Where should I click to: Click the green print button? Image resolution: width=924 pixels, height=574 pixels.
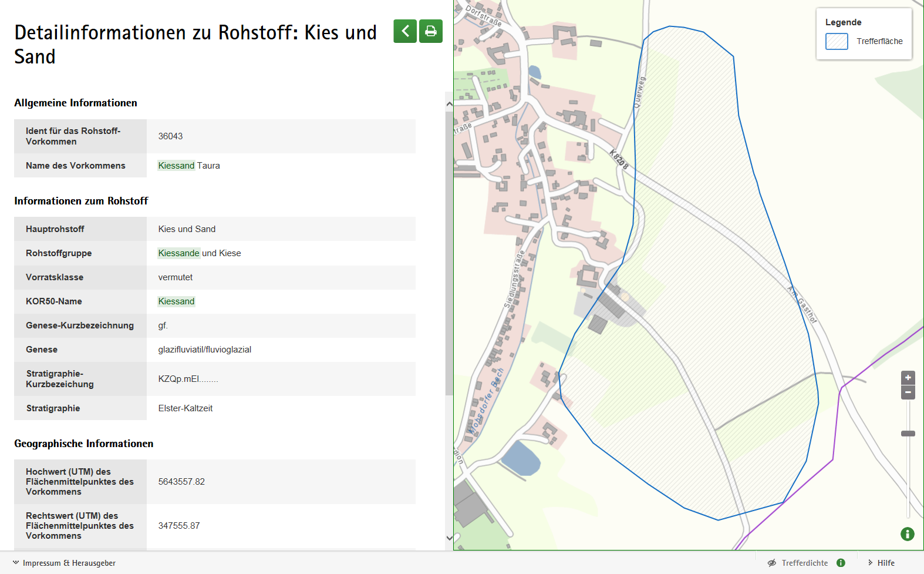pyautogui.click(x=431, y=31)
